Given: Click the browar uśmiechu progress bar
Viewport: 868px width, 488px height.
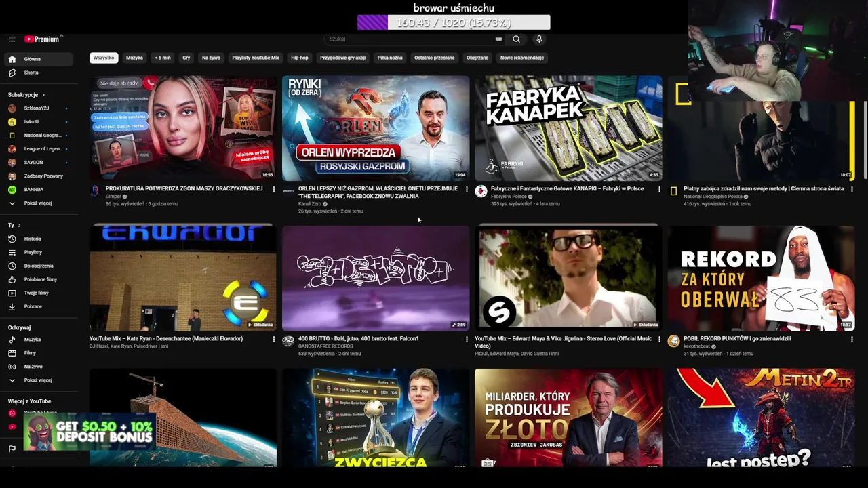Looking at the screenshot, I should tap(454, 22).
